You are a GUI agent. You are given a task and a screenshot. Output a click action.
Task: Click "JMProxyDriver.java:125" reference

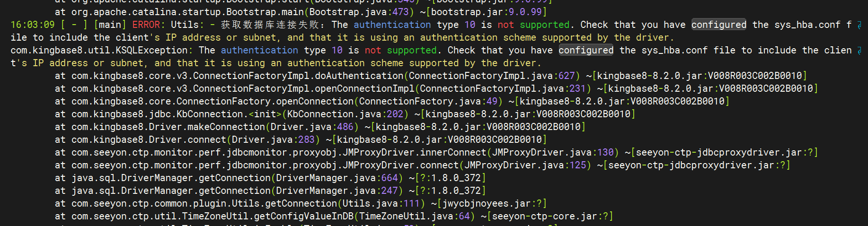click(525, 165)
